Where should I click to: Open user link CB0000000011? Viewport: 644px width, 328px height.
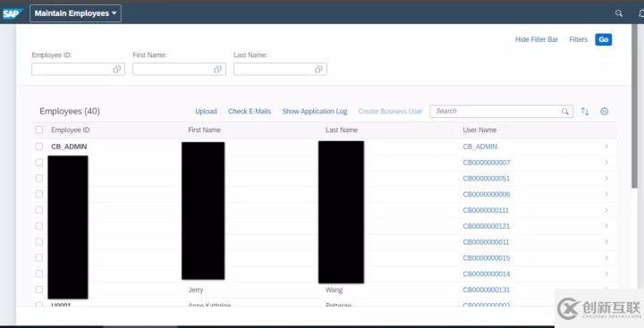tap(486, 242)
